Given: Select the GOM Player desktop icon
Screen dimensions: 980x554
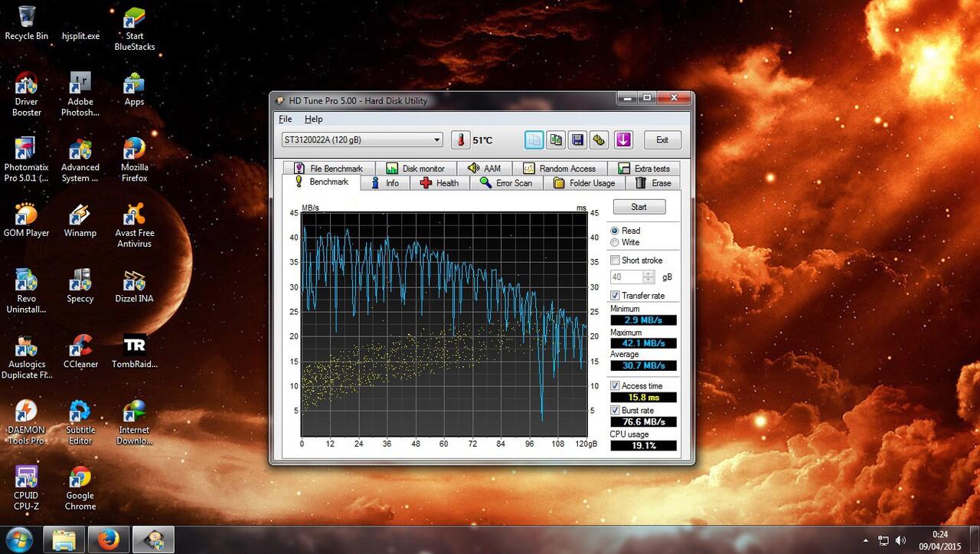Looking at the screenshot, I should point(26,221).
